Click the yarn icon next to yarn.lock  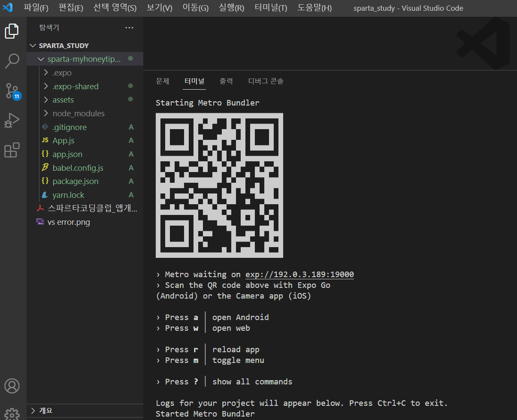coord(45,195)
